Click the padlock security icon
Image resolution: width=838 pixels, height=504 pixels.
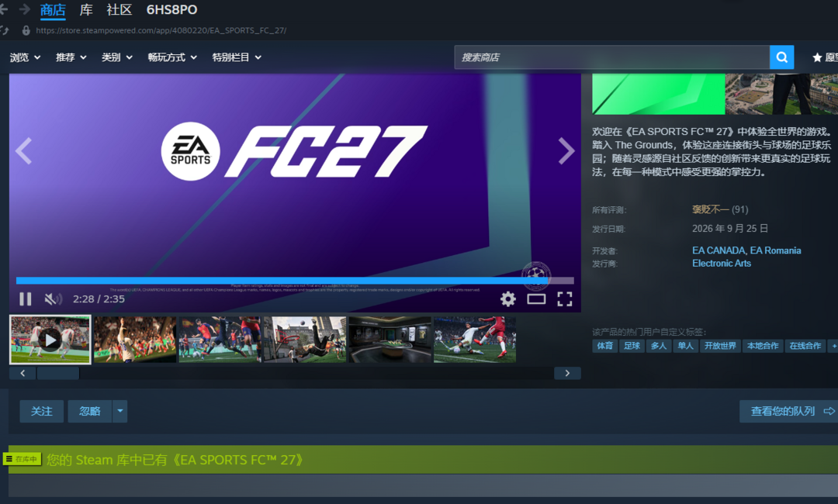[x=26, y=30]
